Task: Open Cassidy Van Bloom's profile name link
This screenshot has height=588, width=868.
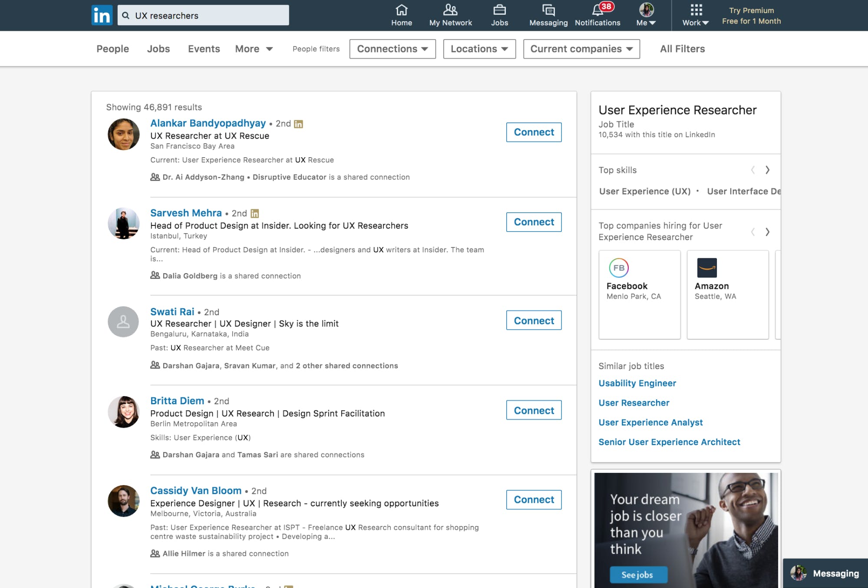Action: point(196,491)
